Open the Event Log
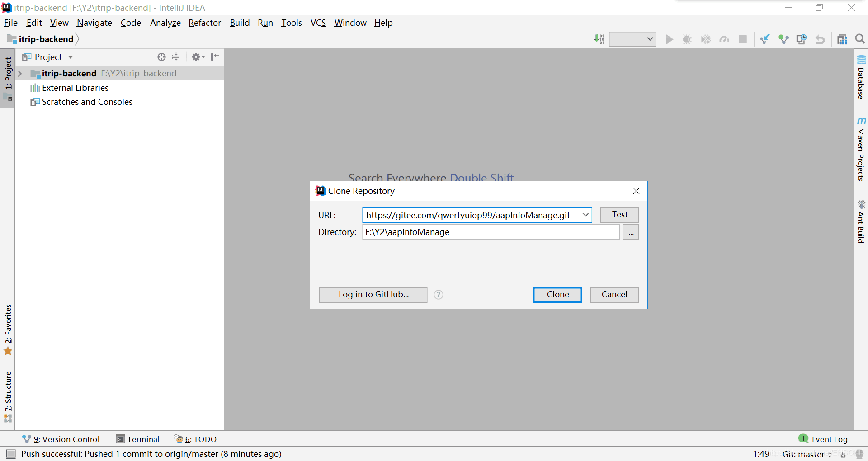Screen dimensions: 868x461 tap(823, 439)
